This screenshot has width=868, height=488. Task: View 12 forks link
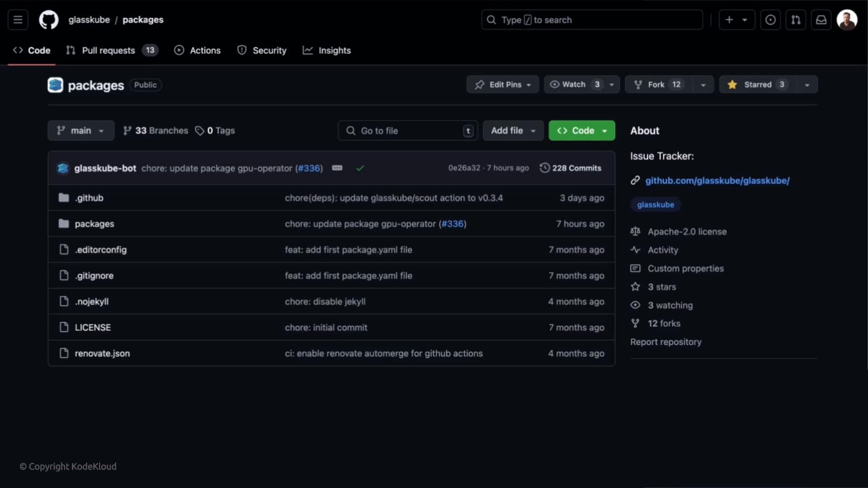point(664,324)
